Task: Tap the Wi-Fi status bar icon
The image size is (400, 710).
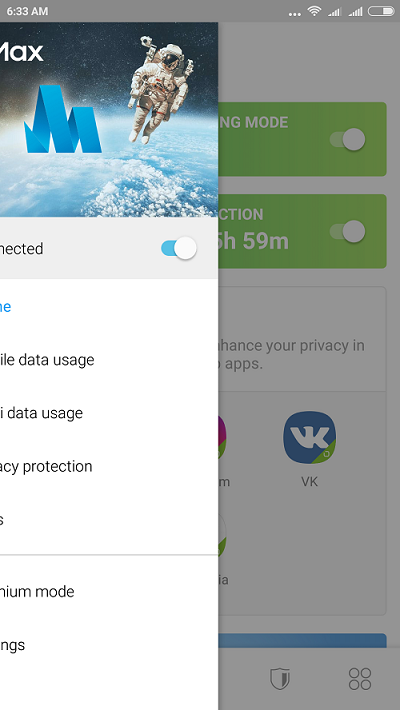Action: (314, 11)
